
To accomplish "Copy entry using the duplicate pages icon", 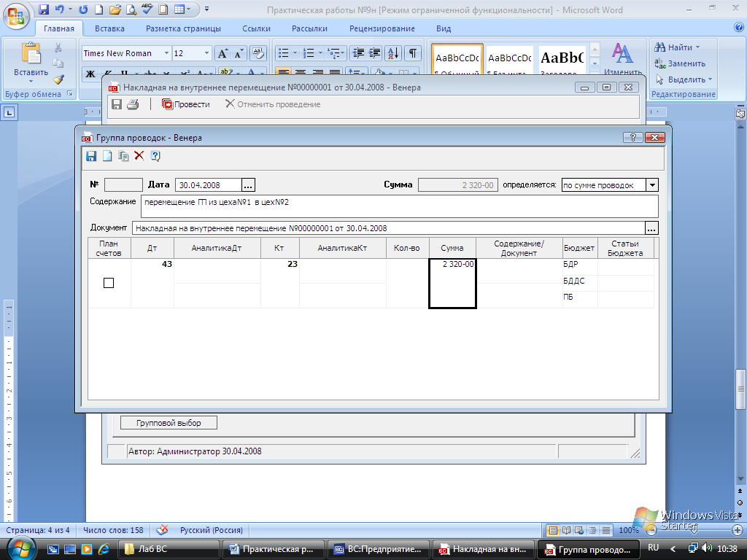I will (123, 156).
